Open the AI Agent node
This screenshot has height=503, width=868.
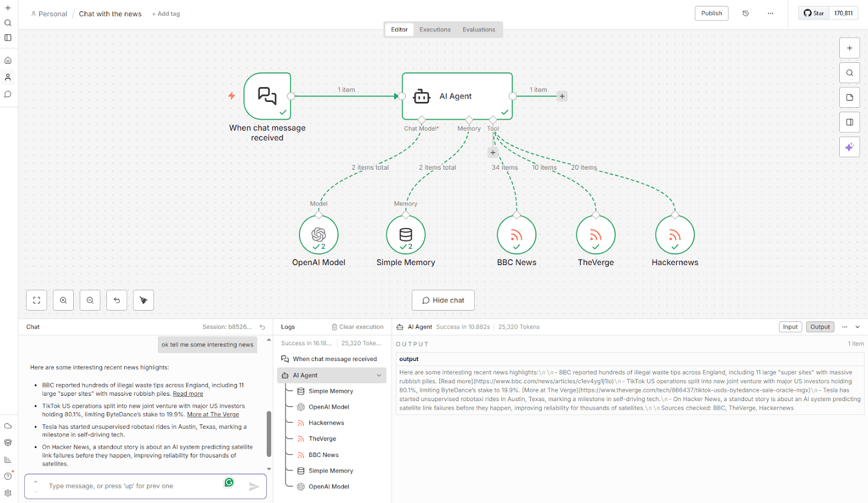point(457,96)
